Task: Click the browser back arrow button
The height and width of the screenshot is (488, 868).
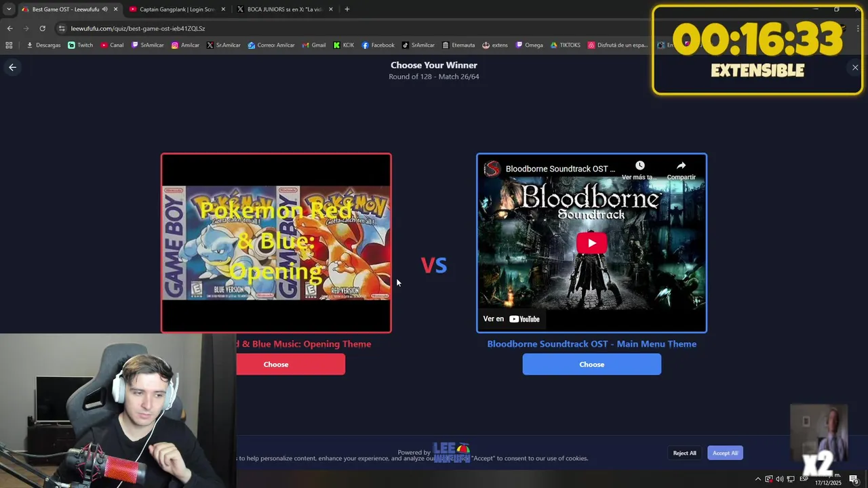Action: (x=9, y=28)
